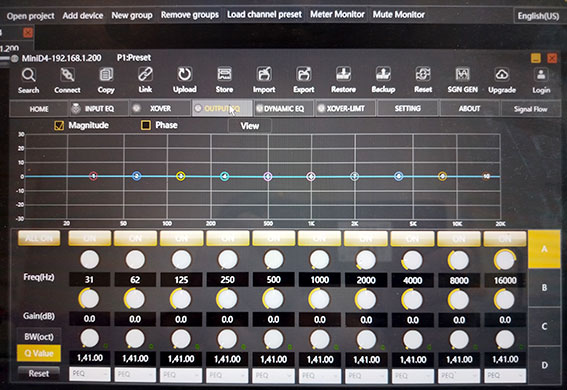This screenshot has height=390, width=567.
Task: Click the gain knob for 1000 Hz band
Action: point(319,299)
